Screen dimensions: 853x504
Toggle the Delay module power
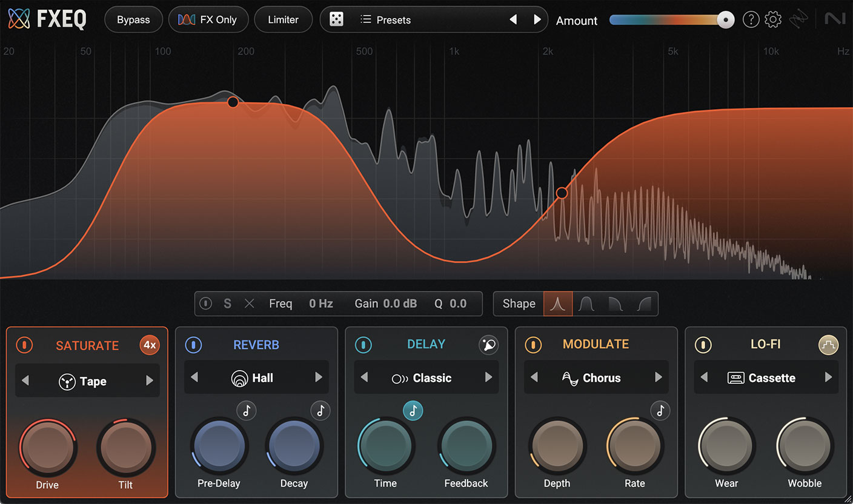[363, 345]
